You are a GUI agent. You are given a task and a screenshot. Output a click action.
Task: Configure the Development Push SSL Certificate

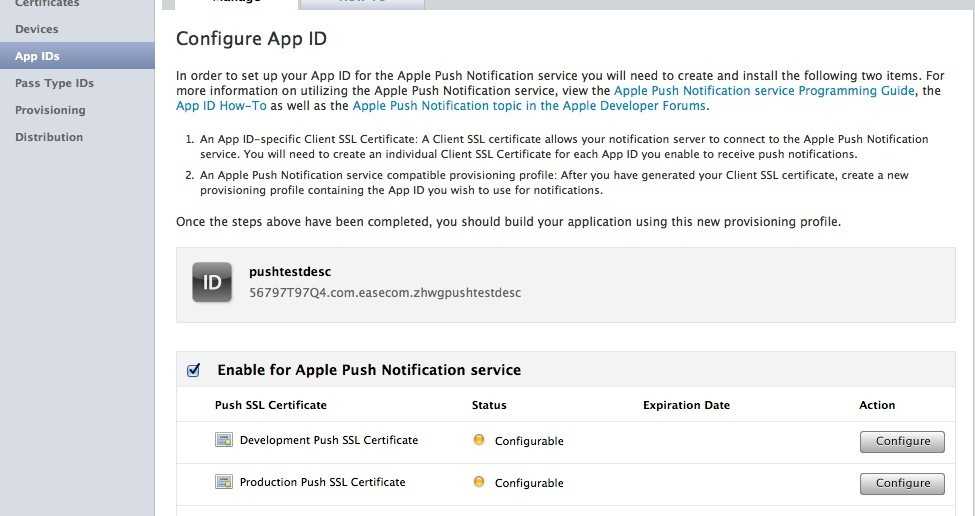(x=902, y=441)
